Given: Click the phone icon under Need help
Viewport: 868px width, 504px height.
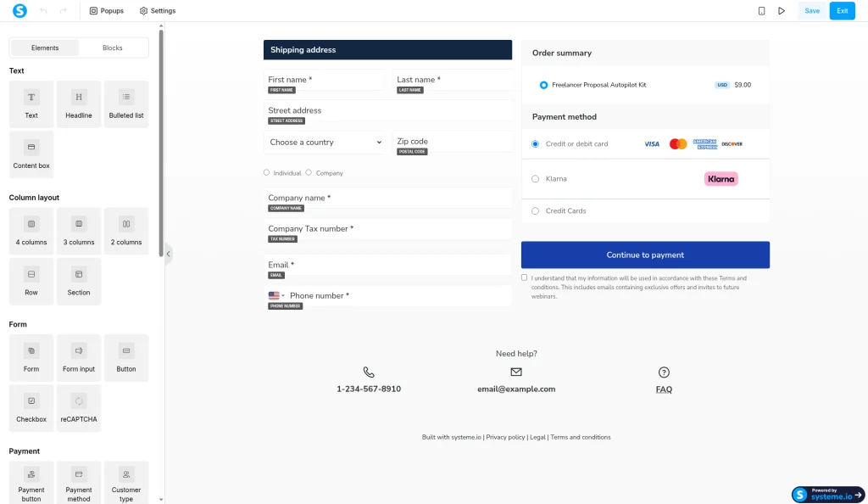Looking at the screenshot, I should pyautogui.click(x=369, y=372).
